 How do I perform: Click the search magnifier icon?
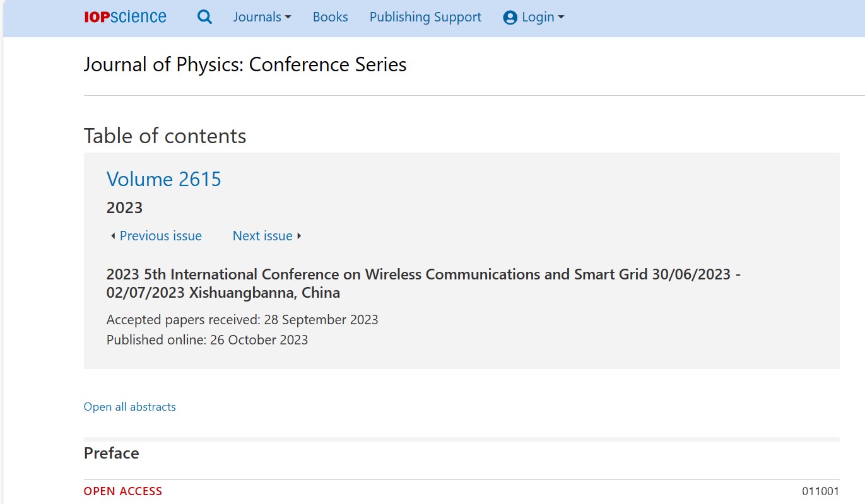click(x=204, y=17)
